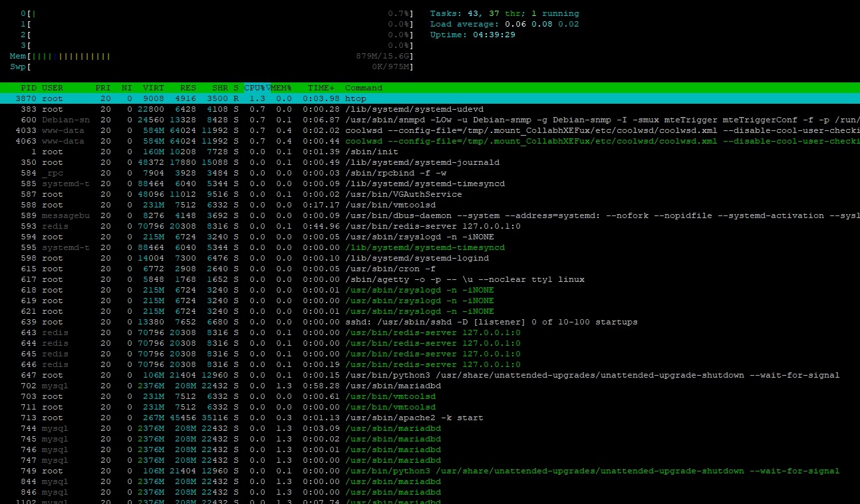Select the redis-server thread row PID 643
This screenshot has width=860, height=504.
click(430, 332)
